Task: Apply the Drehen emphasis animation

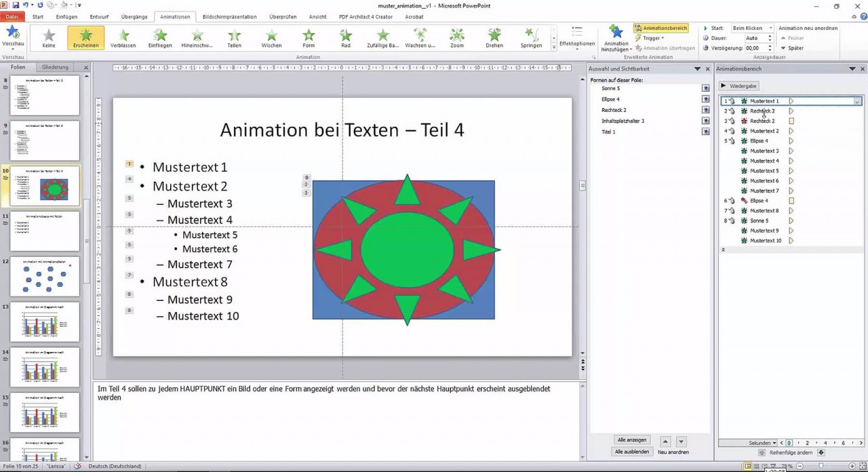Action: coord(494,37)
